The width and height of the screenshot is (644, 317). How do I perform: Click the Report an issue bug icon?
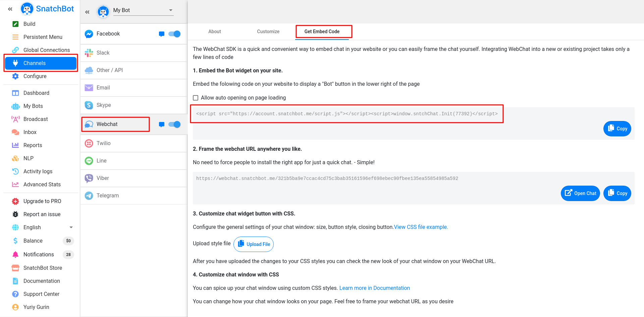[15, 214]
